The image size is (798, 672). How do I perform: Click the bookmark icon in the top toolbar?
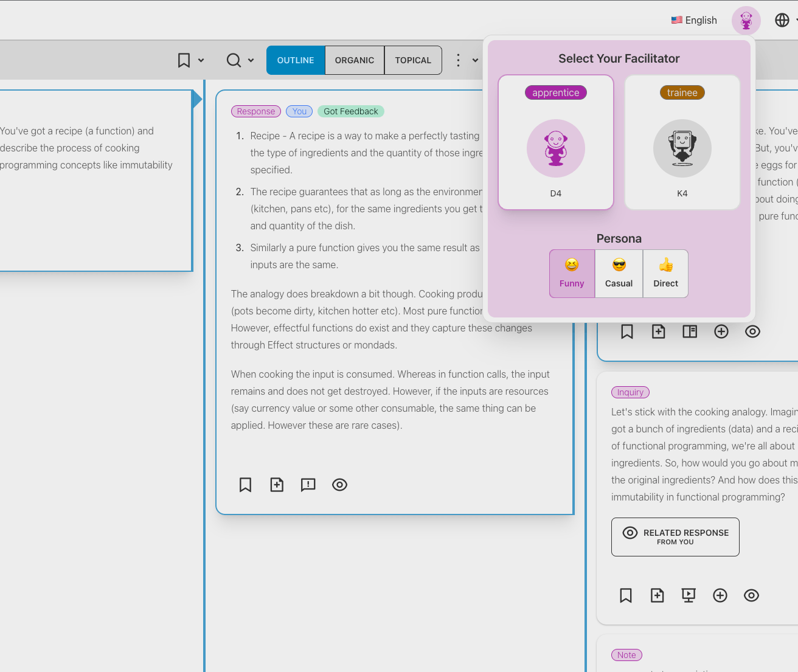pyautogui.click(x=184, y=60)
